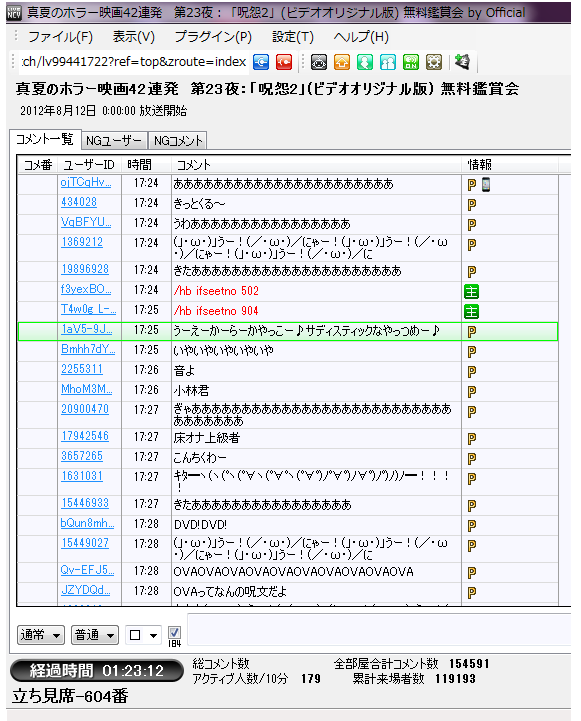Switch to the NGコメント tab
The height and width of the screenshot is (721, 581).
pos(178,141)
